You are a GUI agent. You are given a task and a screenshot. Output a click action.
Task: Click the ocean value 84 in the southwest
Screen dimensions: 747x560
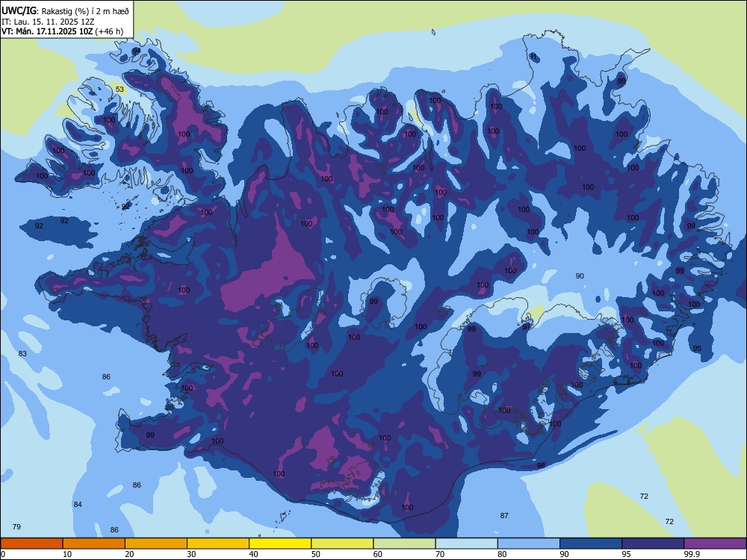[78, 504]
